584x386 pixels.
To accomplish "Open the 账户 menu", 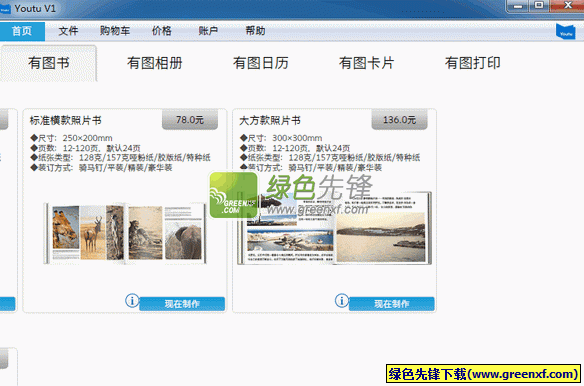I will pos(208,31).
